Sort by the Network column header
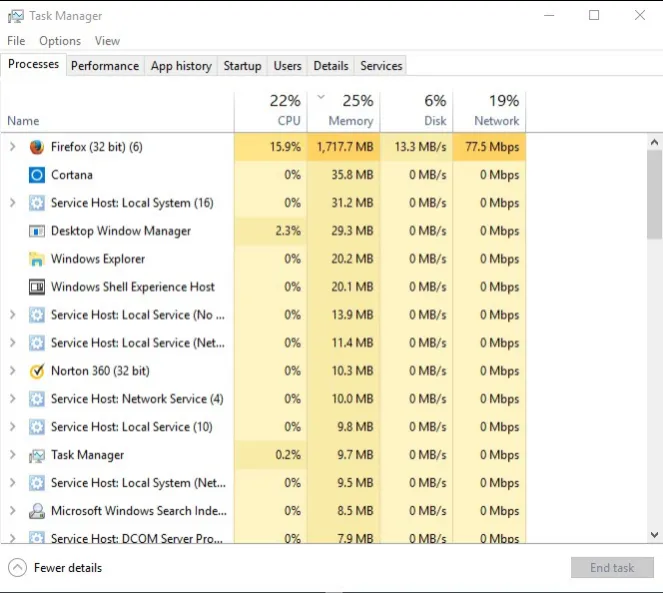The height and width of the screenshot is (593, 663). [x=489, y=111]
